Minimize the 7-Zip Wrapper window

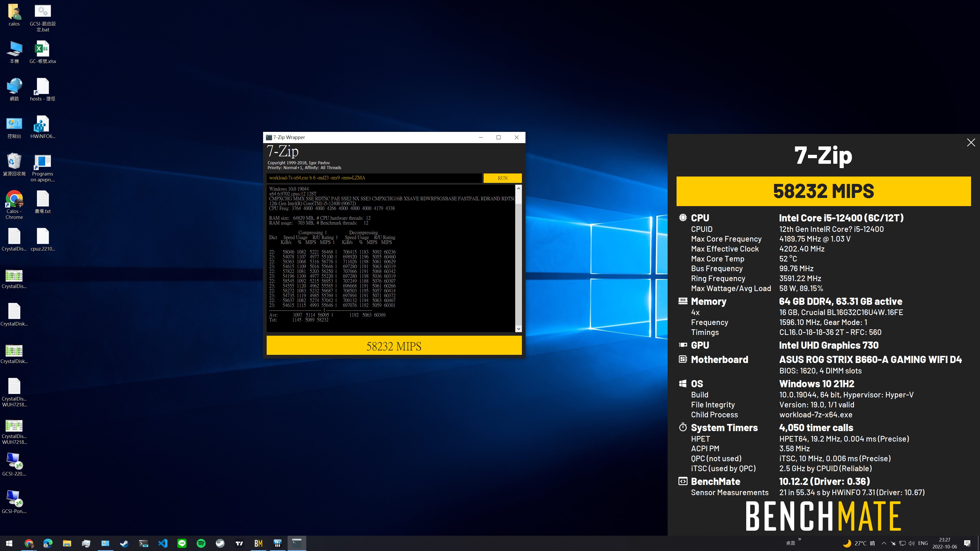tap(481, 137)
